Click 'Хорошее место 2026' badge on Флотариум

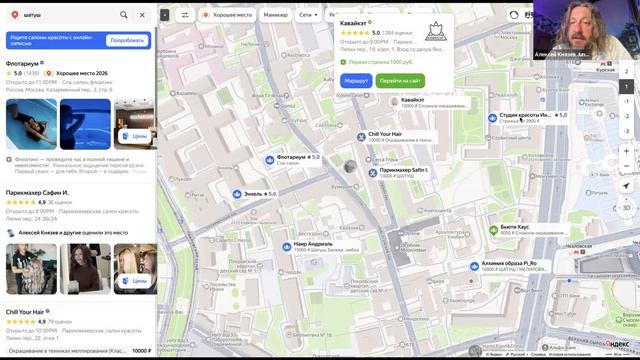pyautogui.click(x=77, y=73)
